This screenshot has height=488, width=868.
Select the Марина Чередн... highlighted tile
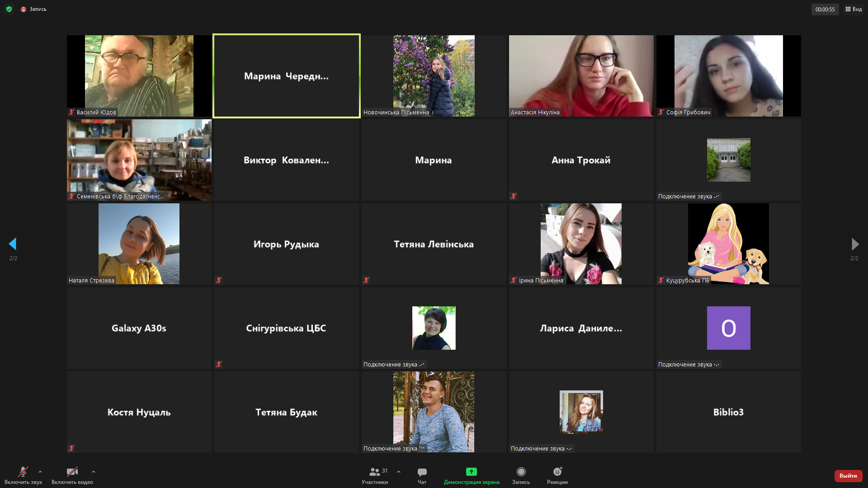[x=287, y=76]
